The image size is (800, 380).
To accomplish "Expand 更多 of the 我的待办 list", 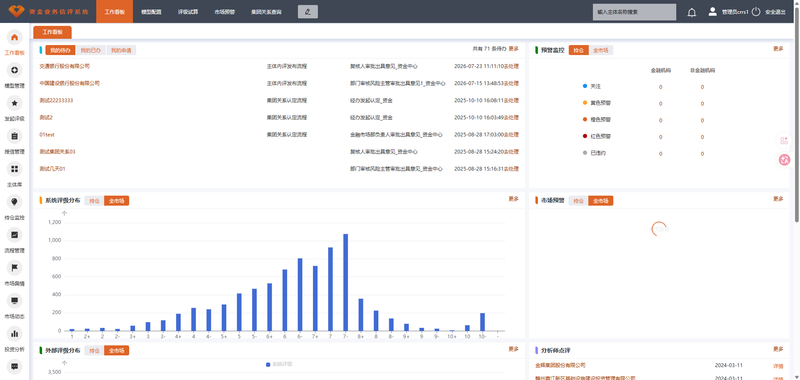I will click(x=513, y=49).
